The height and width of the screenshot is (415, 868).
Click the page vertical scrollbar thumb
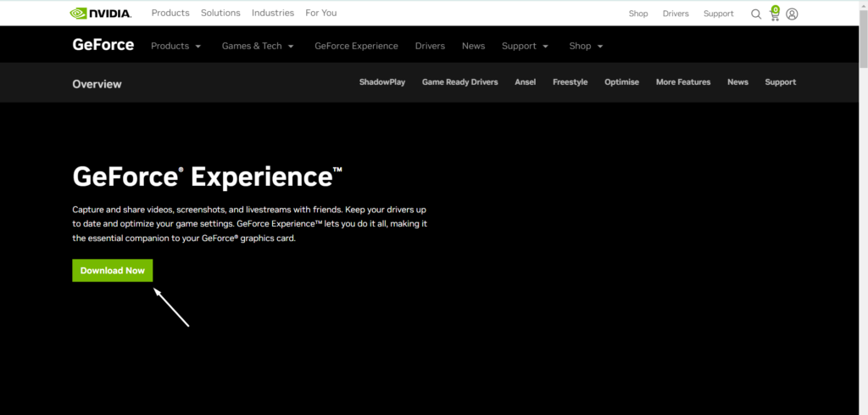863,37
